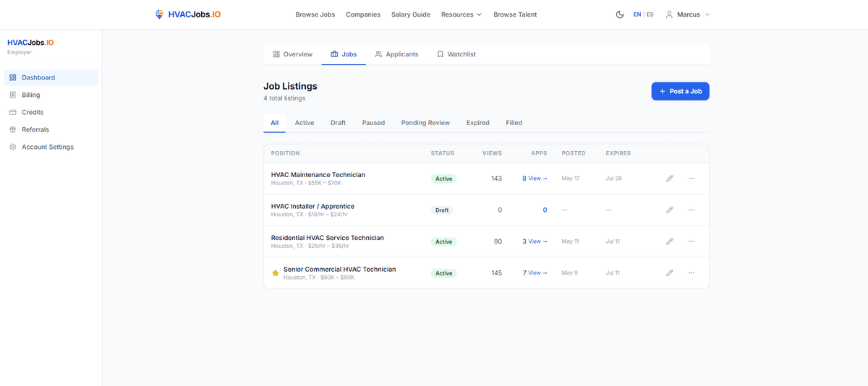Click the Post a Job button

click(680, 91)
